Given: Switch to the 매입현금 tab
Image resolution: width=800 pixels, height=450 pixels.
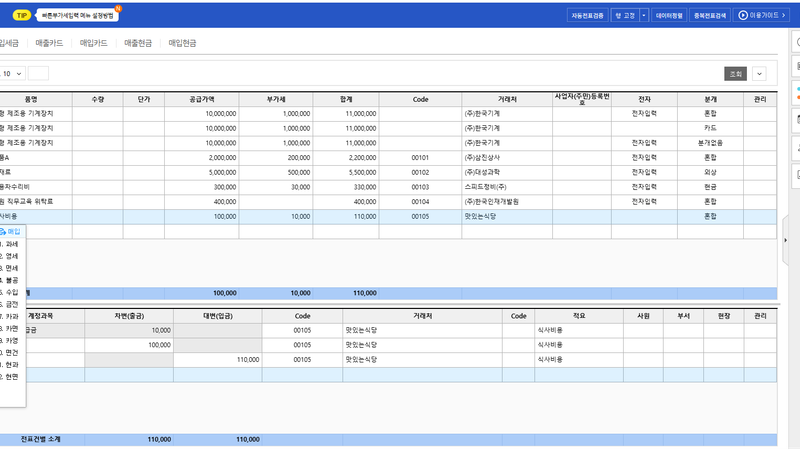Looking at the screenshot, I should [183, 43].
